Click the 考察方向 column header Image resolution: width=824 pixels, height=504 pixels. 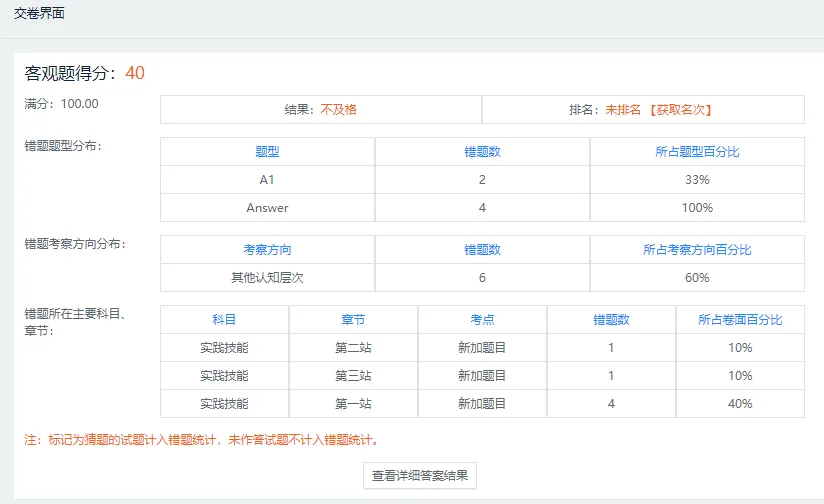click(x=267, y=250)
